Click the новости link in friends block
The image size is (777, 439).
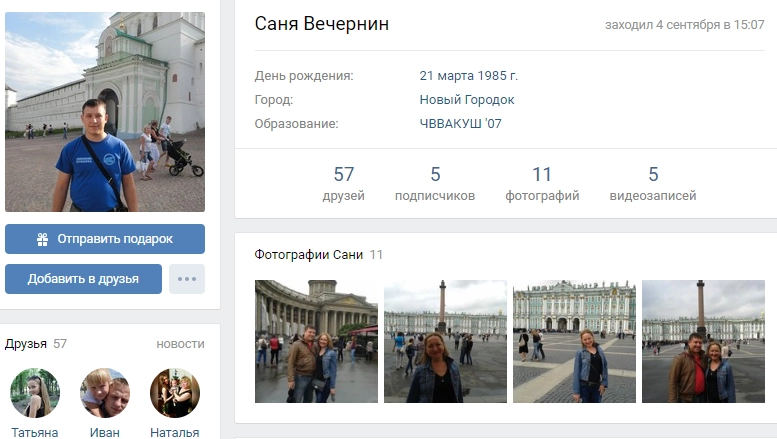[x=180, y=344]
